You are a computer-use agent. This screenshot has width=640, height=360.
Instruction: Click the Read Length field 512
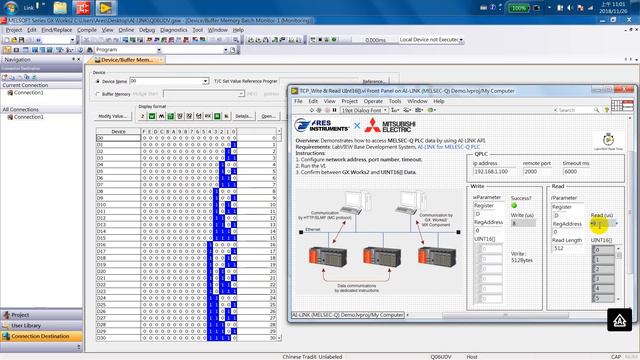pyautogui.click(x=568, y=248)
